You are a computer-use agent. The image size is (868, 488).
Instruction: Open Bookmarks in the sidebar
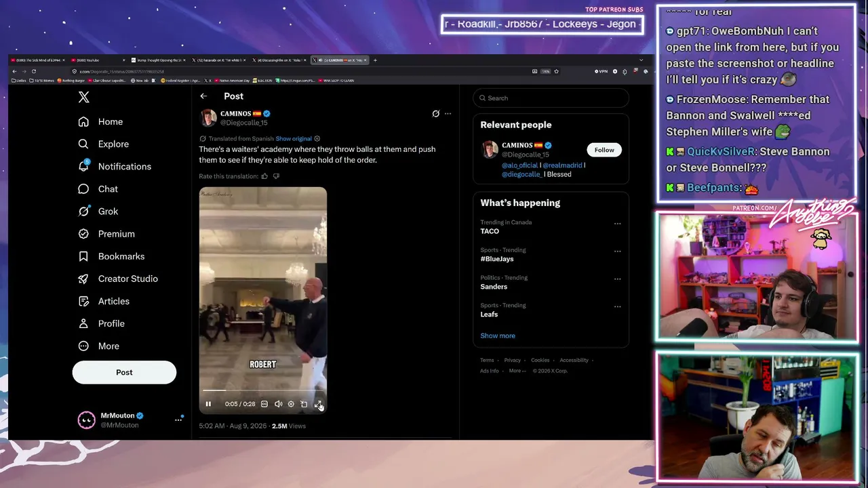[111, 256]
